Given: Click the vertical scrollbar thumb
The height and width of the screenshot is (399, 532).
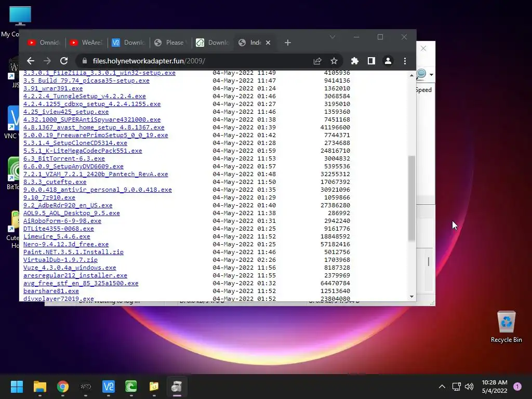Looking at the screenshot, I should pyautogui.click(x=411, y=198).
